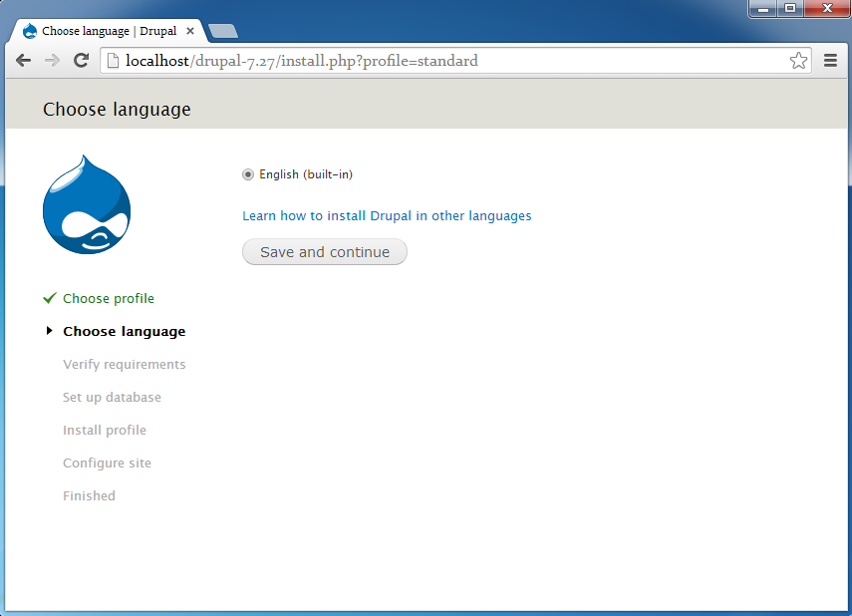Click the bold Choose language step

[x=124, y=332]
